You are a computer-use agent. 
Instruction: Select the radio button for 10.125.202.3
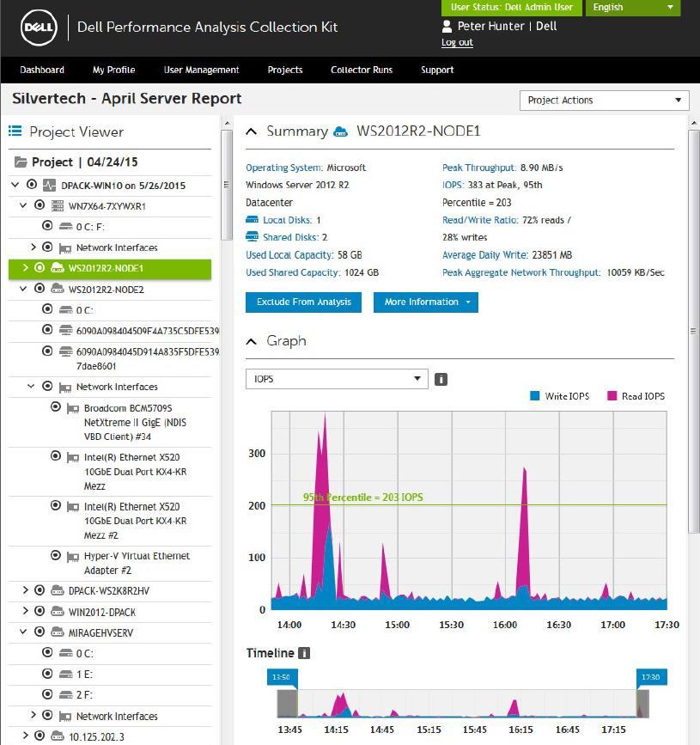click(40, 736)
